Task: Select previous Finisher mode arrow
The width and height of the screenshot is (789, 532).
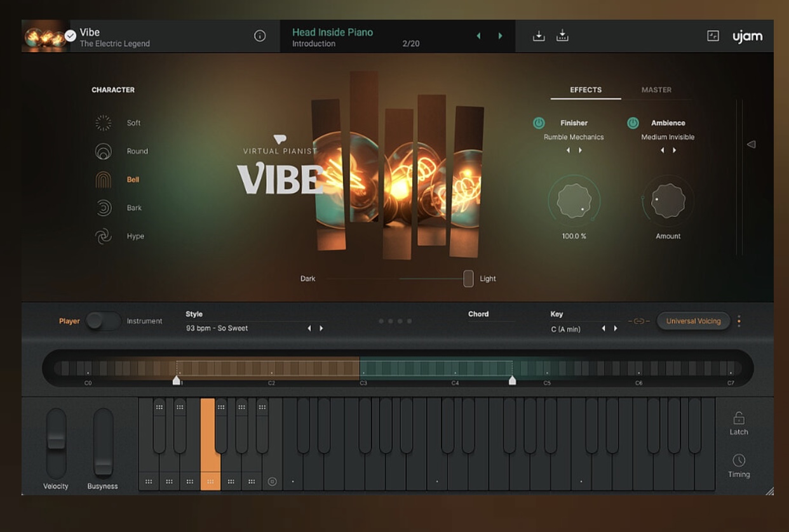Action: (x=568, y=150)
